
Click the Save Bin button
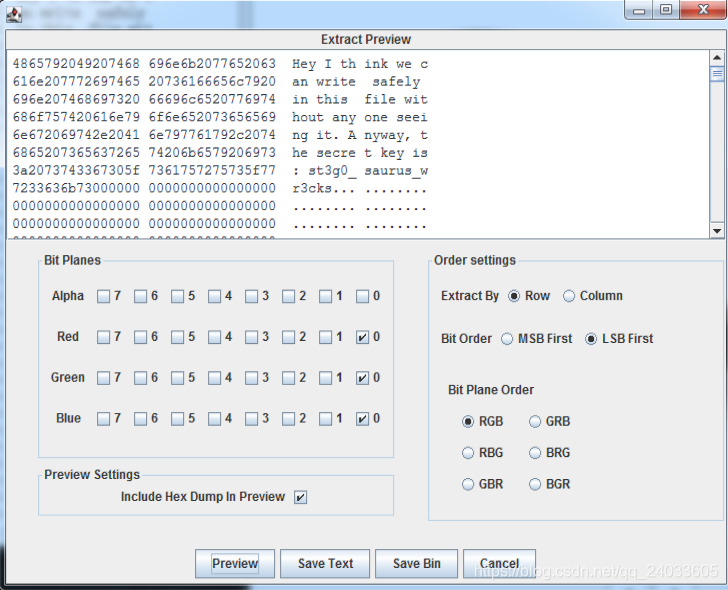click(416, 564)
